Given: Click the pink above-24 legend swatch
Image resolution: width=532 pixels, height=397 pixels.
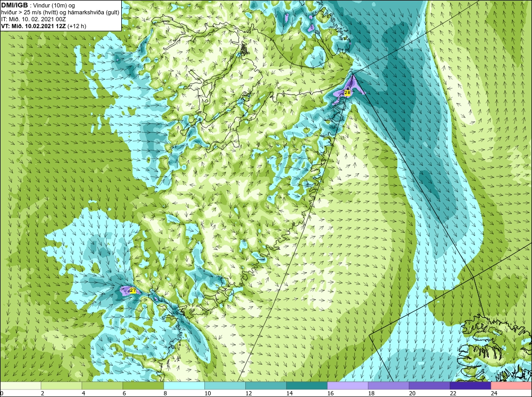Looking at the screenshot, I should click(511, 386).
